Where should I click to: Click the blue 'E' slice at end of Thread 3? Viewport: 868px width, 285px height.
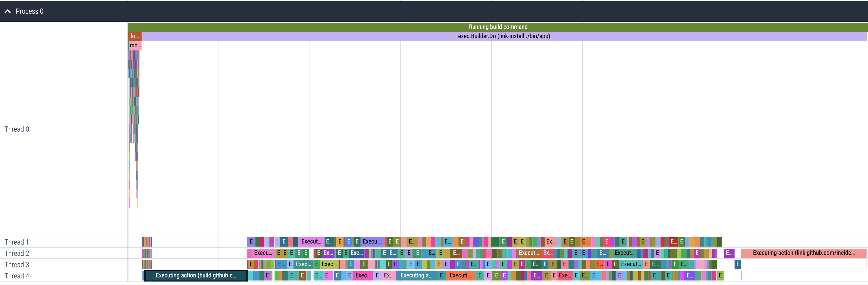point(738,264)
